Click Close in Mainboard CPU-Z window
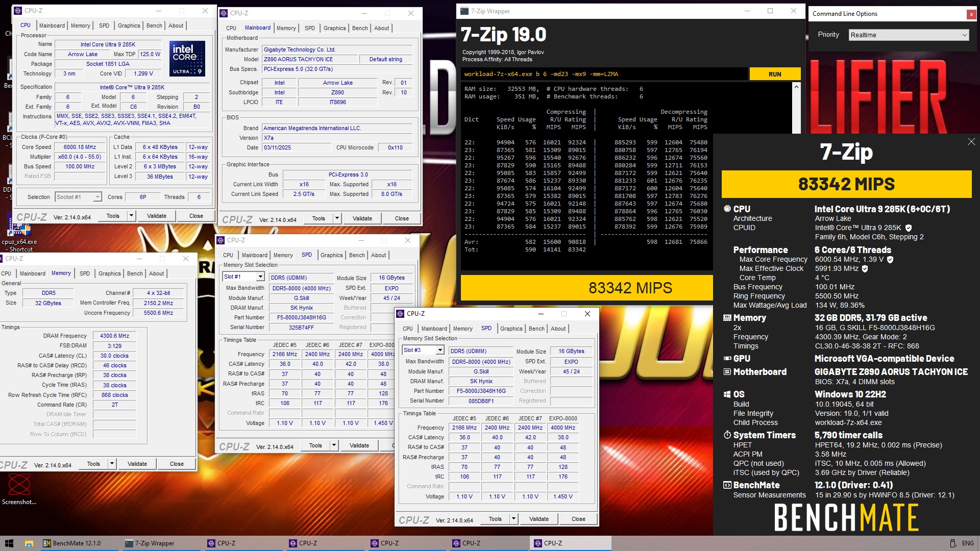Screen dimensions: 980x551 [x=402, y=218]
